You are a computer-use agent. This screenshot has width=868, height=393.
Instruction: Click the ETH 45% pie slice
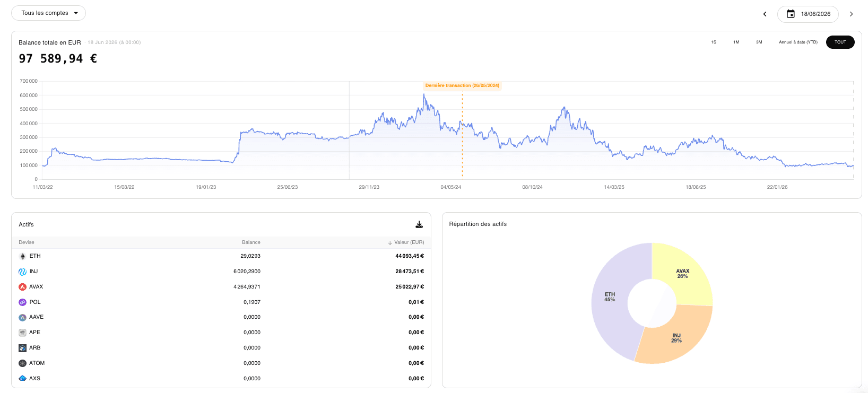[x=610, y=297]
